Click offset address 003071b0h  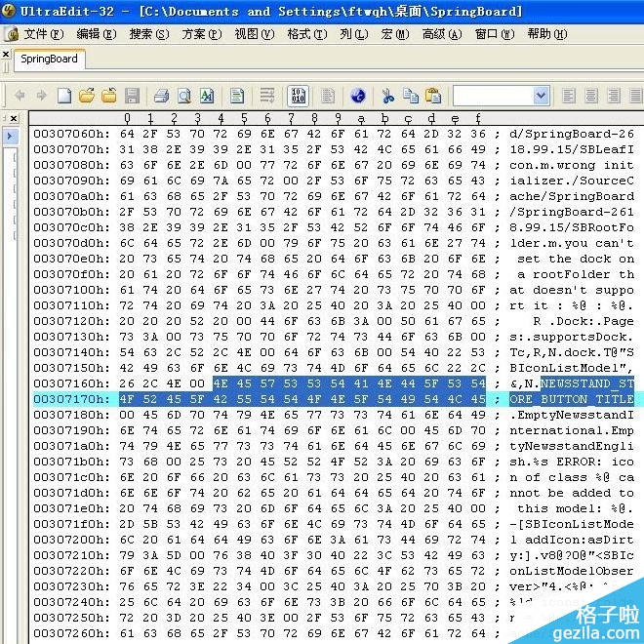(x=72, y=462)
